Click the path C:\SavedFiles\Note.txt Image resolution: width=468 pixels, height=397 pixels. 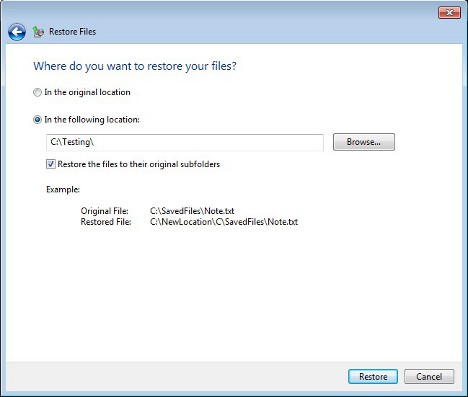[x=192, y=211]
